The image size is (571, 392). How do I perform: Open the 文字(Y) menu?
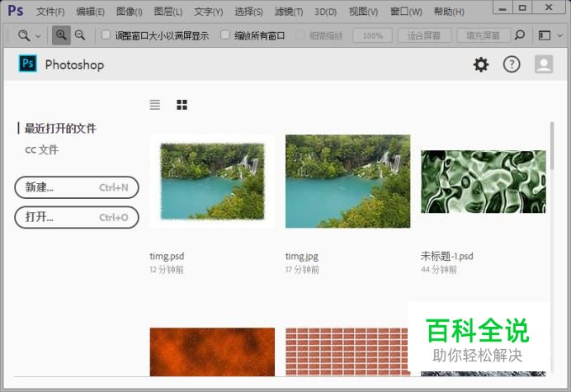click(208, 12)
